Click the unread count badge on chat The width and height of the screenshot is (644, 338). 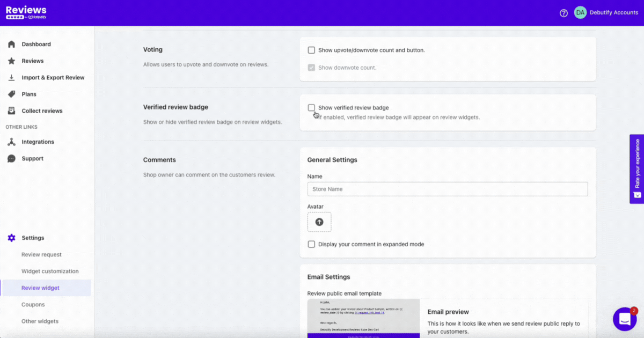coord(634,311)
